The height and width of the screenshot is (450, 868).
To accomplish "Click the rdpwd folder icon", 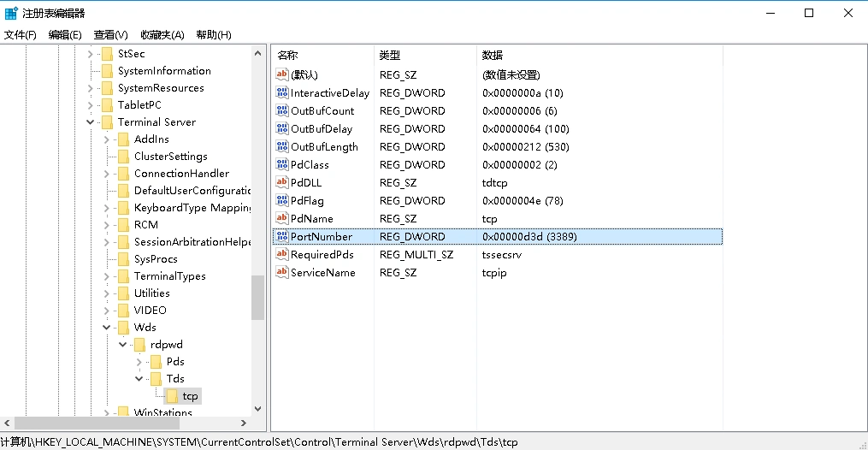I will [139, 345].
